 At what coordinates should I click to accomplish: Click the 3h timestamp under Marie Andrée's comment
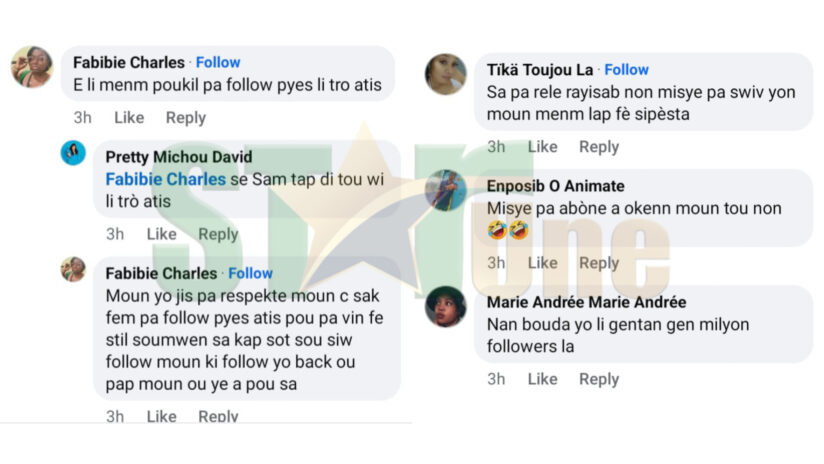[496, 379]
